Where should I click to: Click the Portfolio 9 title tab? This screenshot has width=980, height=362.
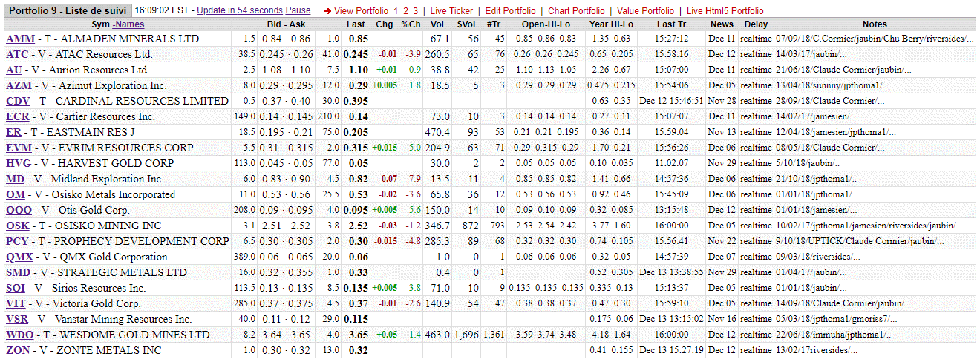point(66,11)
